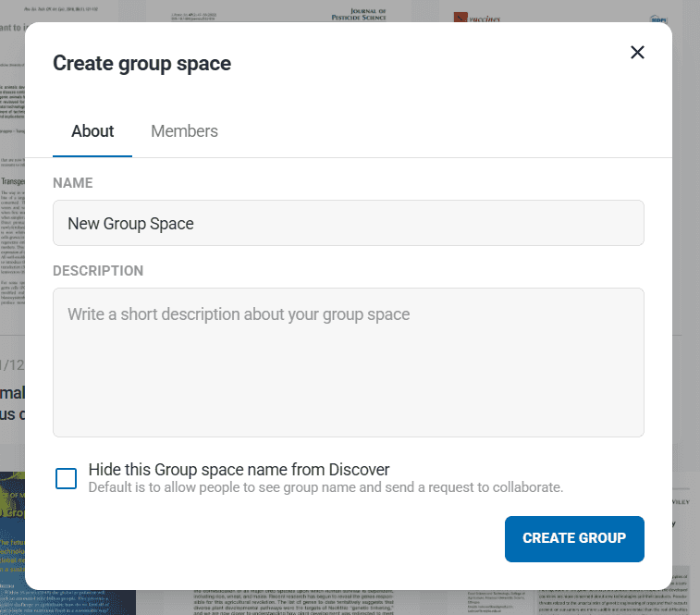Click the NAME field label
Screen dimensions: 700x615
[x=73, y=183]
